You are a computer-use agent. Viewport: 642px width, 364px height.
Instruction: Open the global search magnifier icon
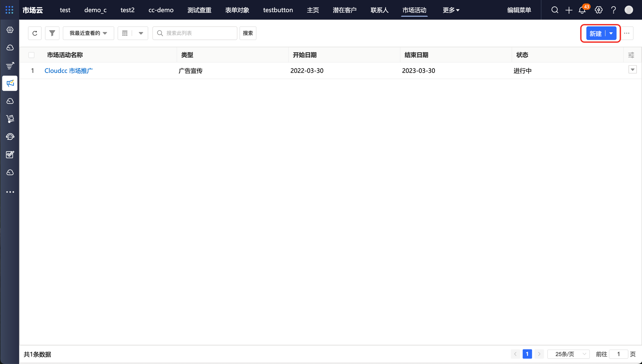[x=555, y=10]
